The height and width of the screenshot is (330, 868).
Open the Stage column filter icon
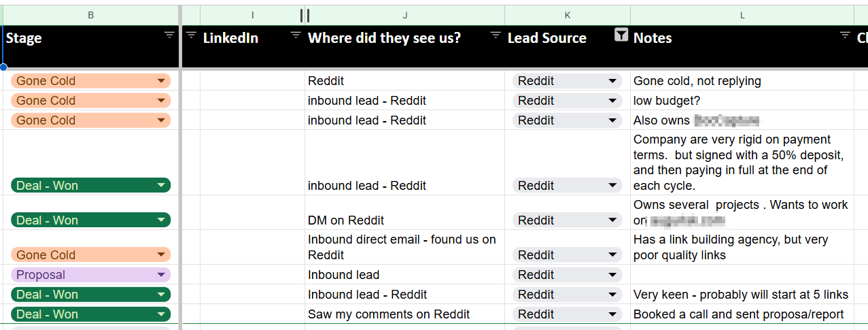click(169, 35)
